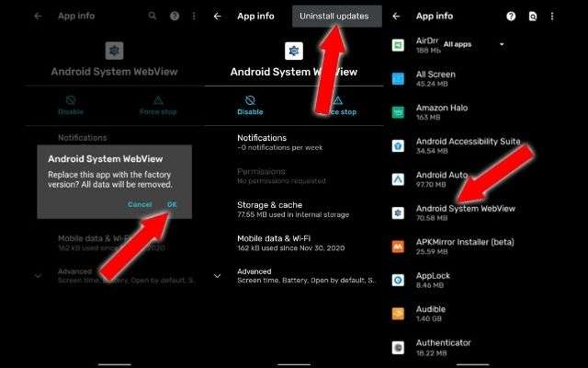Tap WebView gear icon in app list
Screen dimensions: 588x368
(398, 213)
